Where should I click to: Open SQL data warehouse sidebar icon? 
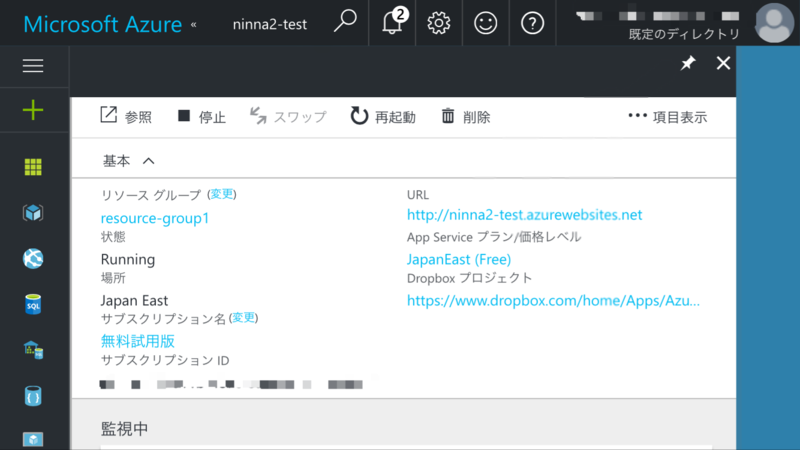click(33, 350)
